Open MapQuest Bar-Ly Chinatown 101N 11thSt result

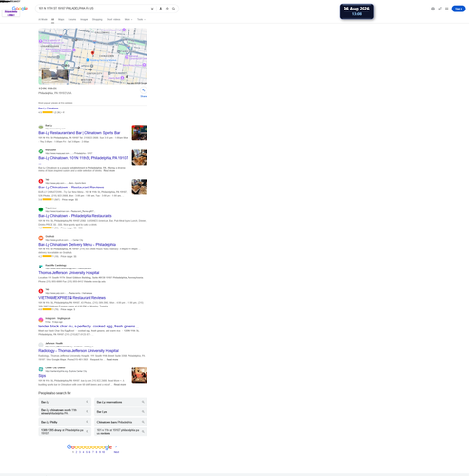tap(83, 158)
